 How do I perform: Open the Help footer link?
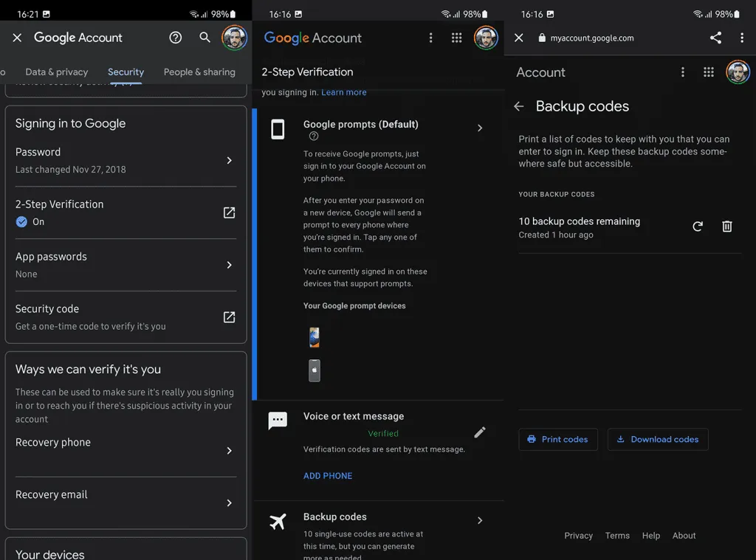[651, 536]
